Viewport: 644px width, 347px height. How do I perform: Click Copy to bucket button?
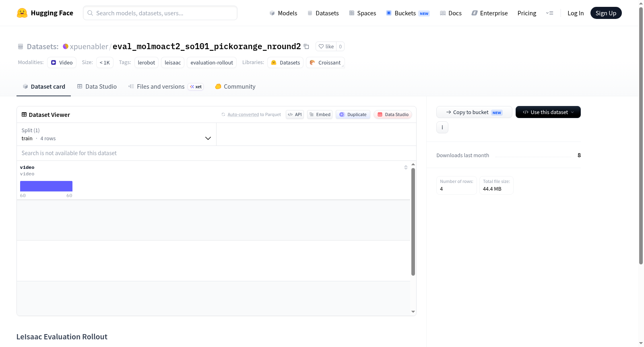474,112
